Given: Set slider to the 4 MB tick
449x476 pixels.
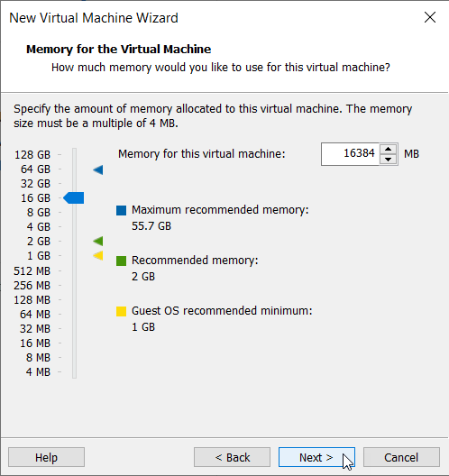Looking at the screenshot, I should click(74, 371).
